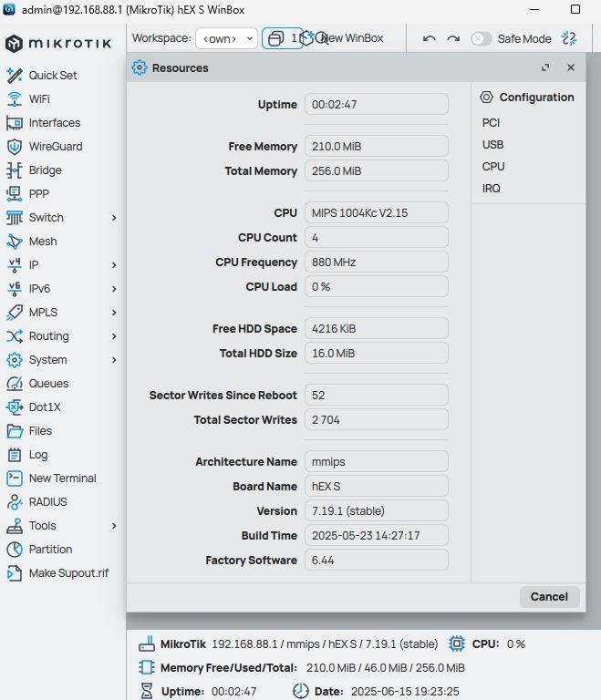The height and width of the screenshot is (700, 601).
Task: Click the RADIUS user icon
Action: (x=15, y=502)
